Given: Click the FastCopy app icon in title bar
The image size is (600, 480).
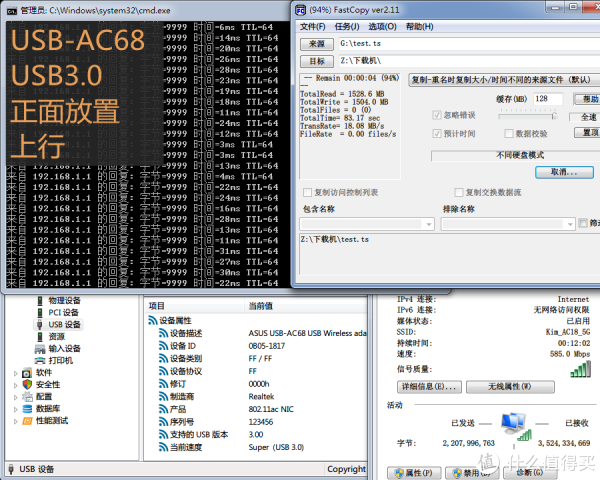Looking at the screenshot, I should 300,10.
